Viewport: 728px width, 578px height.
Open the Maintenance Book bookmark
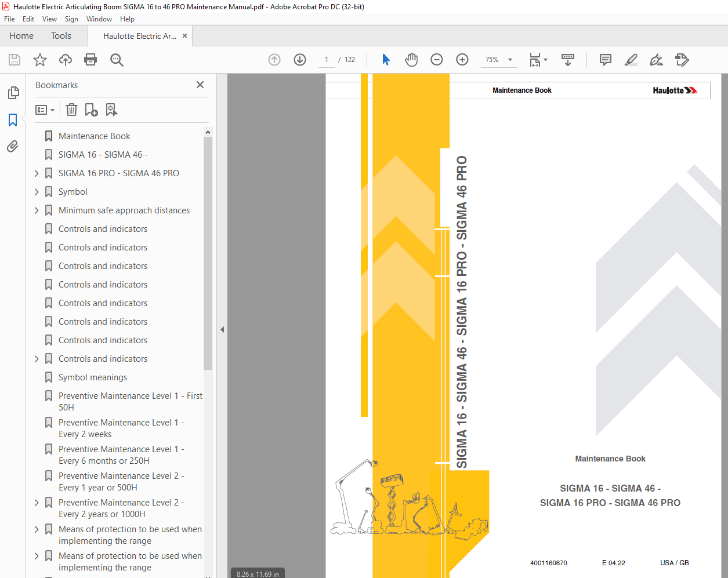pyautogui.click(x=95, y=136)
